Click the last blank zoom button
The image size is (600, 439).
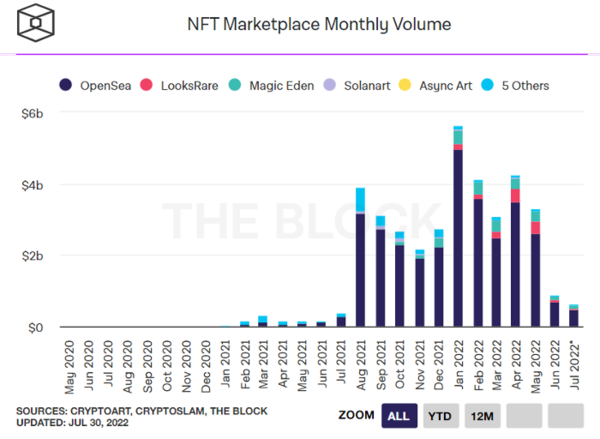(566, 416)
